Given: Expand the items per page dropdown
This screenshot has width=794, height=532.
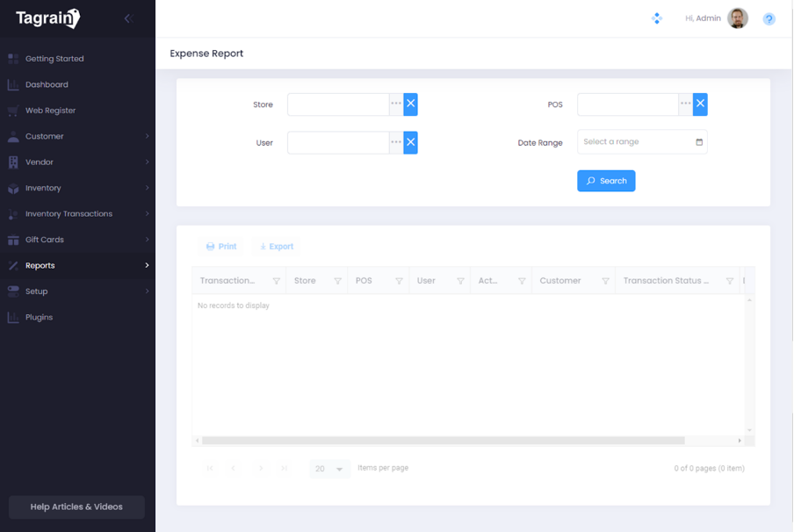Looking at the screenshot, I should [x=339, y=469].
